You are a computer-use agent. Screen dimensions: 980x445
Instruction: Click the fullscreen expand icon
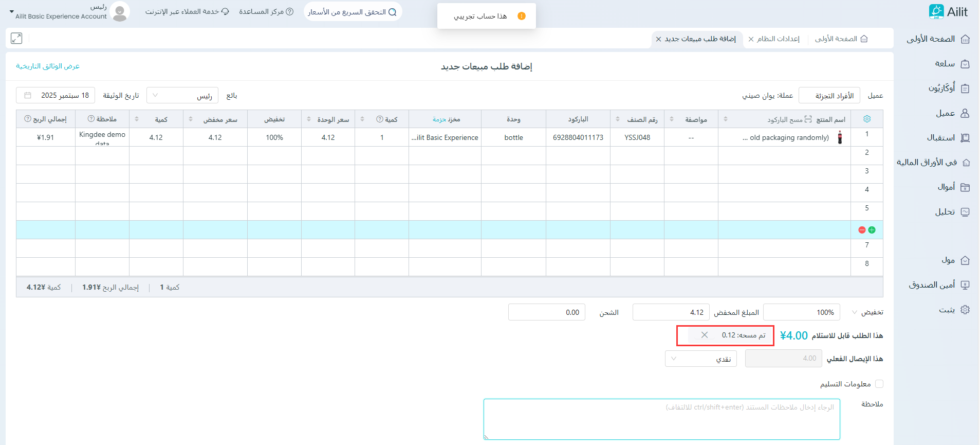click(x=16, y=38)
